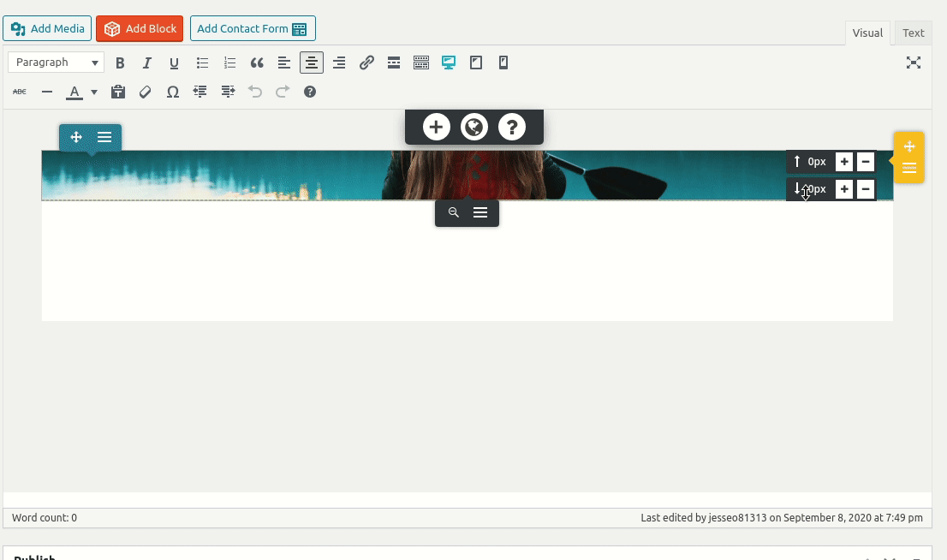Open keyboard shortcuts help in toolbar
The width and height of the screenshot is (947, 560).
[310, 92]
